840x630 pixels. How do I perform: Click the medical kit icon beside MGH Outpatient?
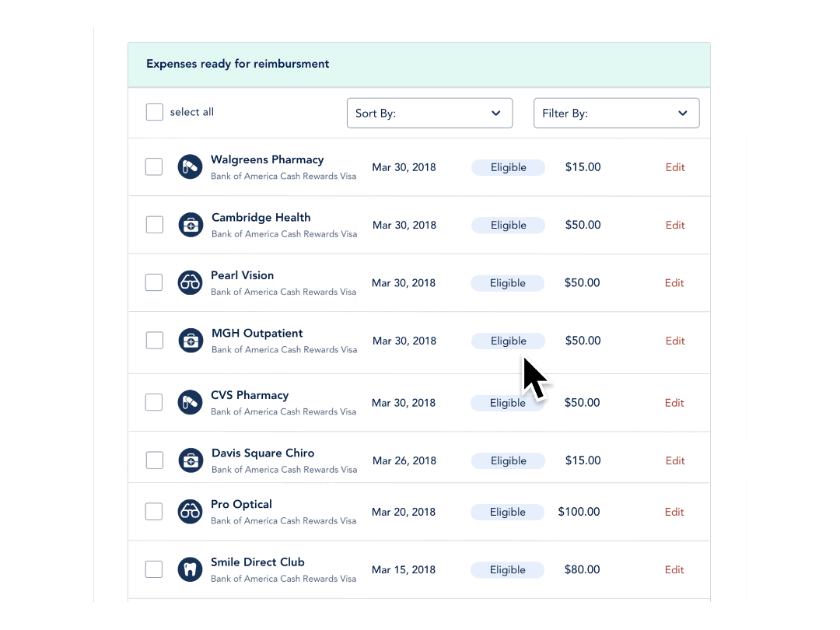(191, 340)
